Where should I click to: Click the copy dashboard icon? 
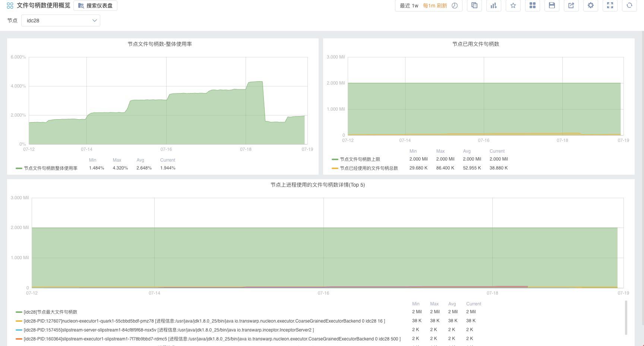coord(474,5)
